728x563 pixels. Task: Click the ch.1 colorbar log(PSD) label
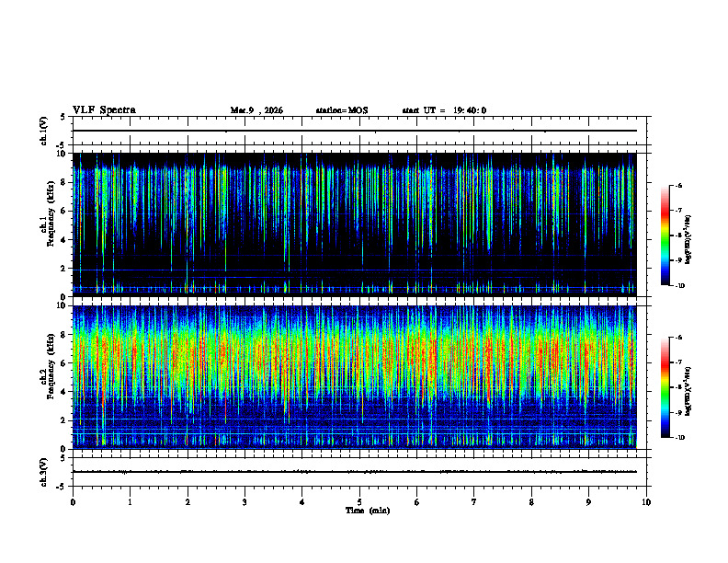click(688, 239)
